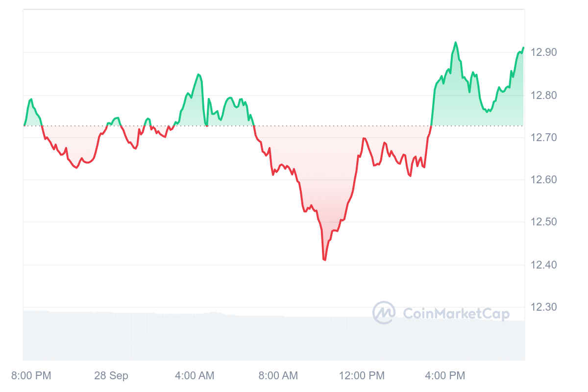Click the lowest red dip on the chart
The height and width of the screenshot is (392, 588).
pos(324,259)
